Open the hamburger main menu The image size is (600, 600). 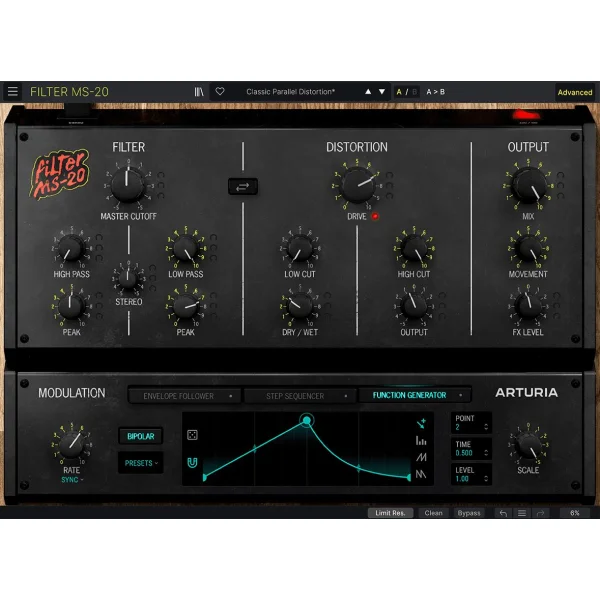[13, 91]
